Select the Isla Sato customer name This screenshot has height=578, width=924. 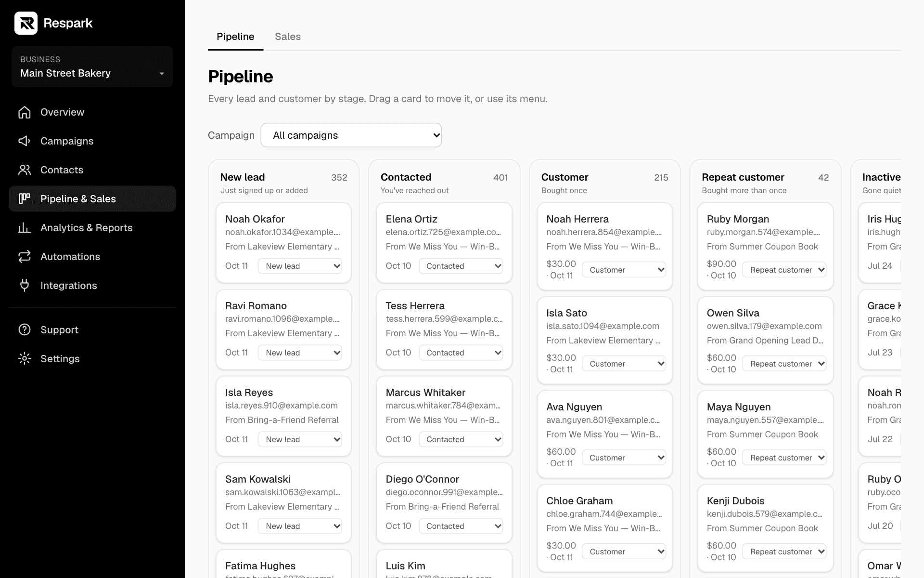[x=566, y=313]
